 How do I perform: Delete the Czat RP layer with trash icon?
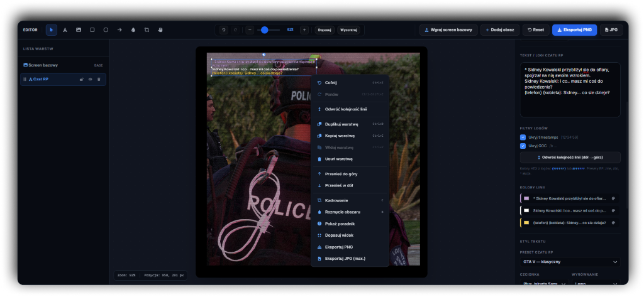99,79
